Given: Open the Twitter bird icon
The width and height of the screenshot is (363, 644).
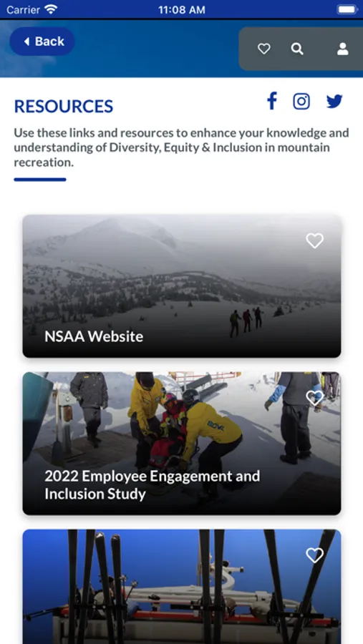Looking at the screenshot, I should click(x=334, y=101).
